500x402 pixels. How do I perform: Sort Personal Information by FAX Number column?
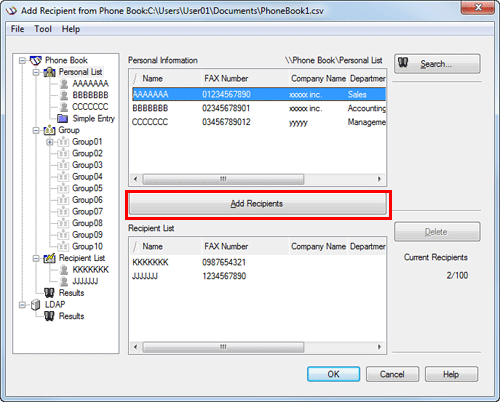pyautogui.click(x=245, y=78)
